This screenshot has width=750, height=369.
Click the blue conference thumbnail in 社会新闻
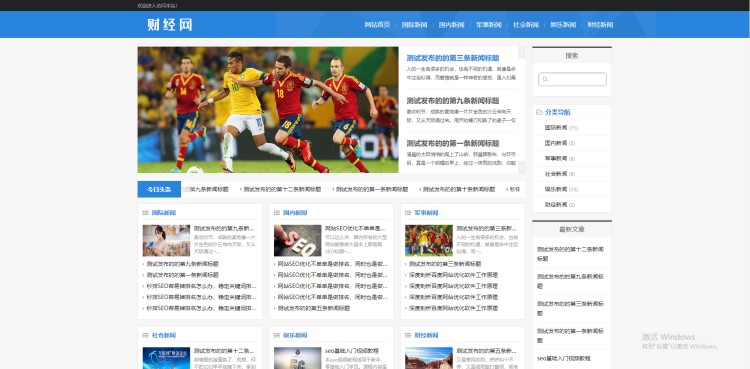tap(166, 358)
